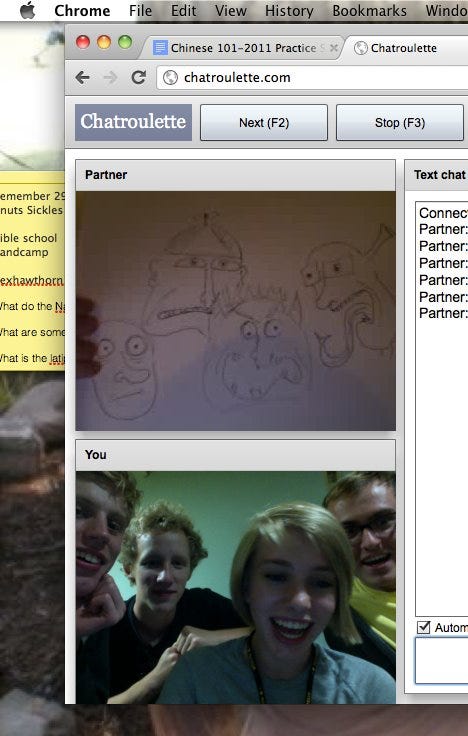Click the first Partner: line in chat log
Screen dimensions: 468x736
coord(443,230)
